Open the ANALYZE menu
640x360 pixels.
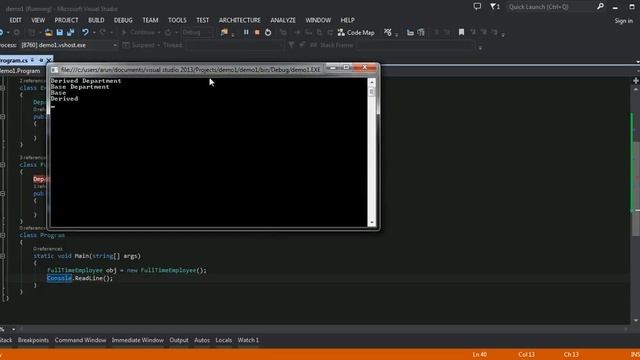click(x=283, y=20)
